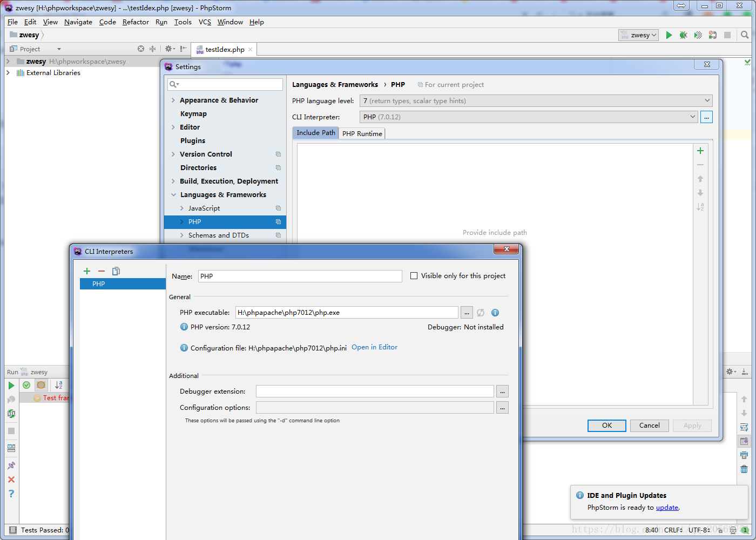Toggle tool window buttons in status bar corner
Viewport: 756px width, 540px height.
point(13,530)
